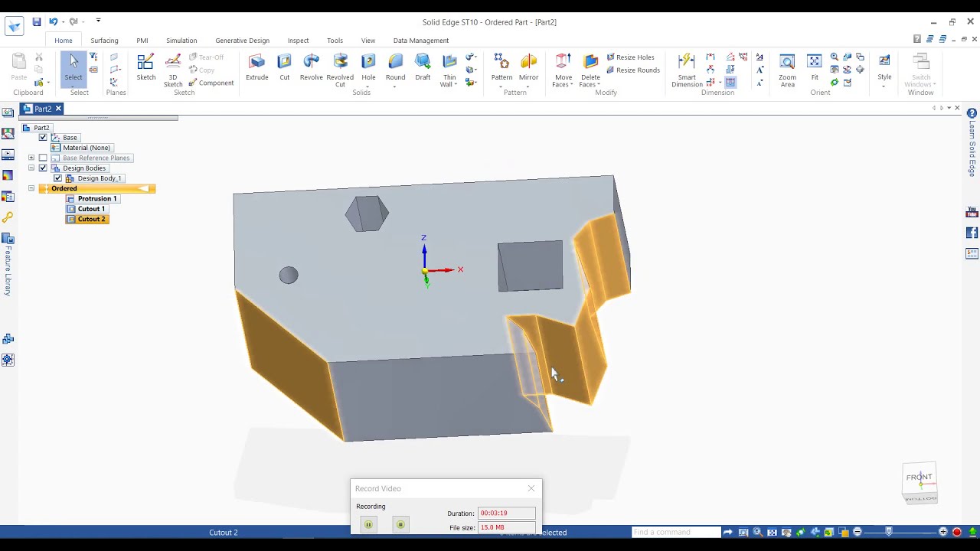
Task: Select Cutout 1 in feature tree
Action: (87, 209)
